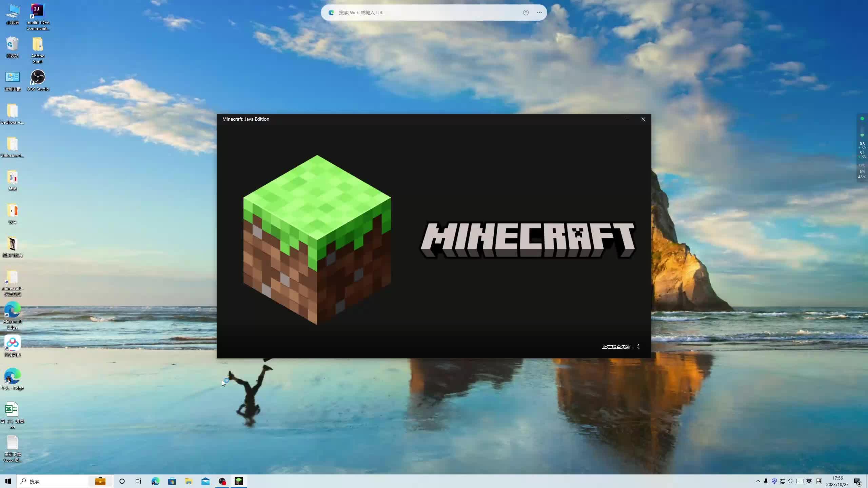Open the touch keyboard from system tray

coord(800,481)
